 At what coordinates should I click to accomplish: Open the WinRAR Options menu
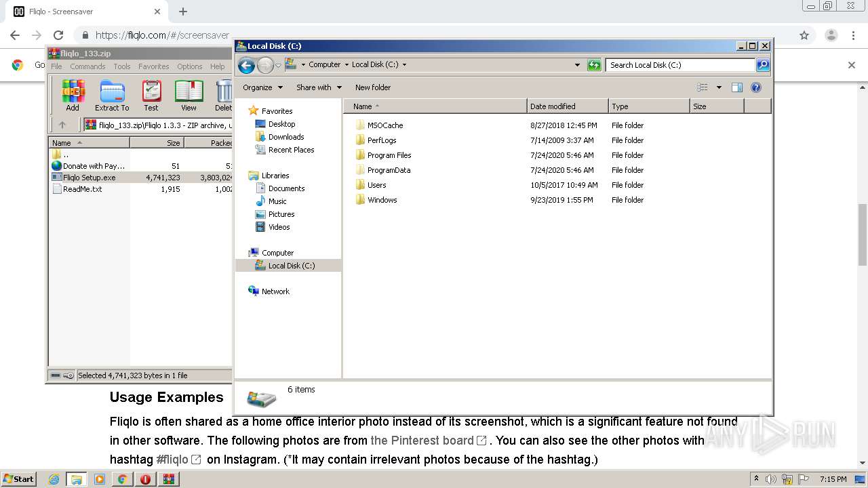click(x=190, y=66)
